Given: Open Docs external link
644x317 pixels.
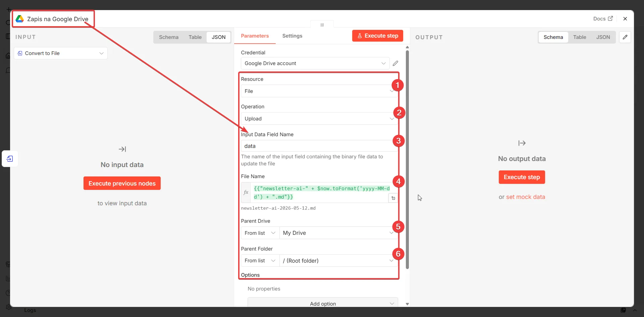Looking at the screenshot, I should (603, 19).
